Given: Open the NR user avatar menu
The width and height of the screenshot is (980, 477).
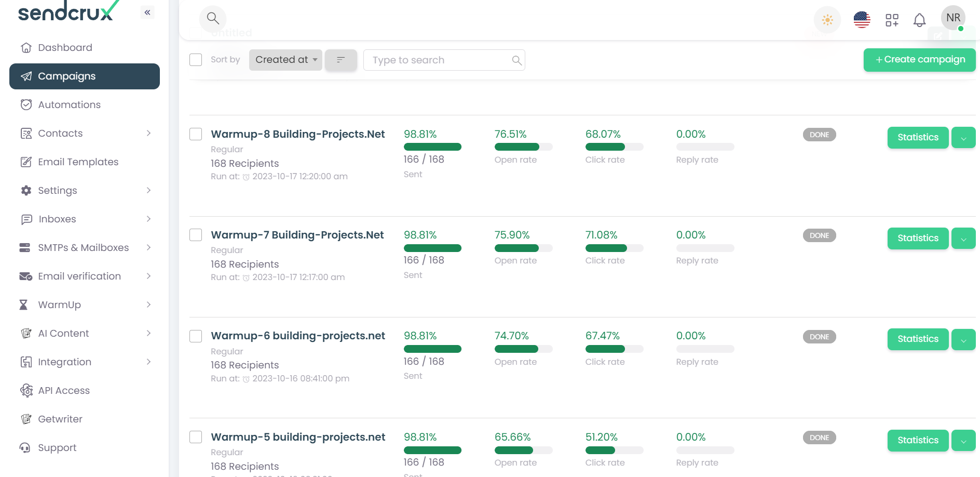Looking at the screenshot, I should 953,18.
